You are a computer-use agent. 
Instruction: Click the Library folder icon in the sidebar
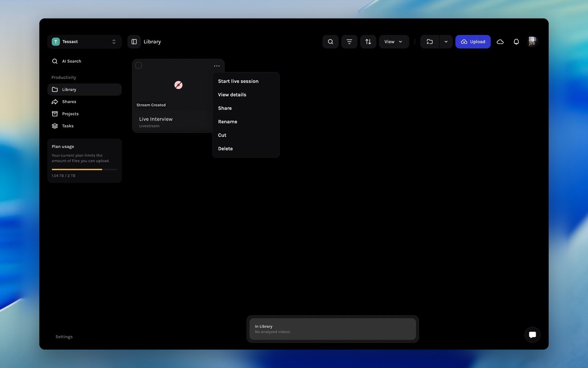tap(55, 89)
